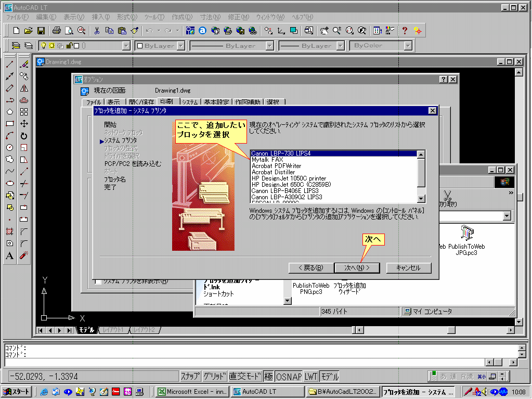Click the New drawing icon in the toolbar
532x399 pixels.
pos(16,31)
